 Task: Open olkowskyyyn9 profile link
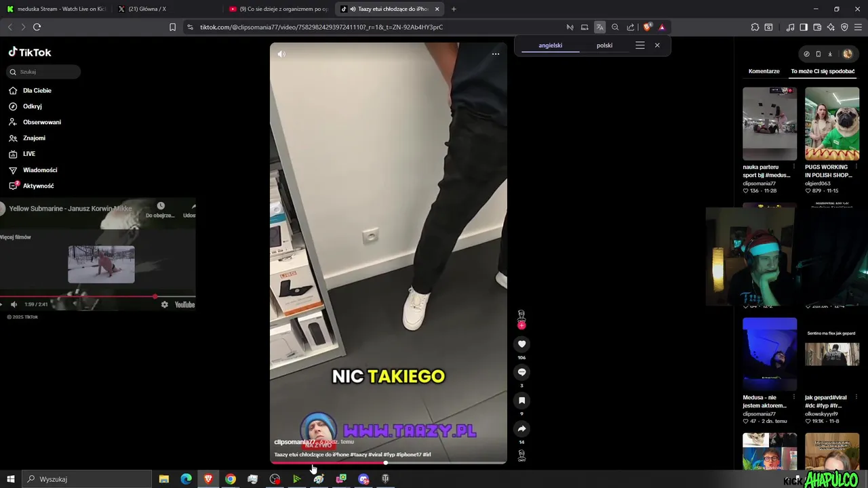point(821,413)
